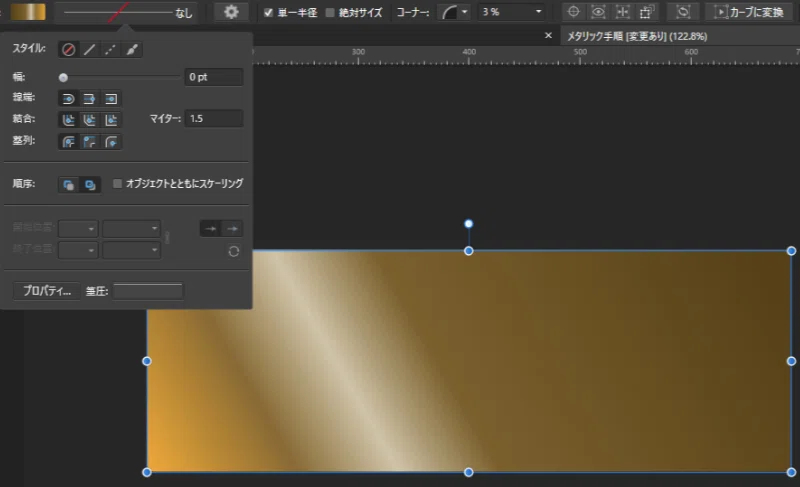
Task: Open the second 開始位置 size dropdown
Action: tap(132, 229)
